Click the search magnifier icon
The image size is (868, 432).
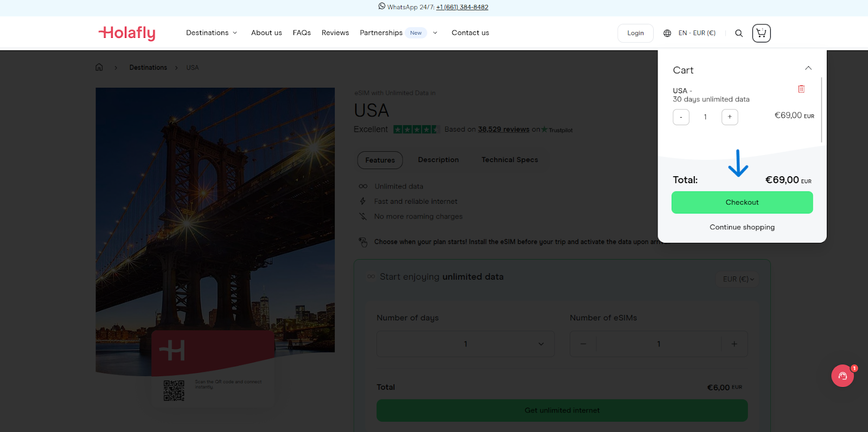click(739, 33)
